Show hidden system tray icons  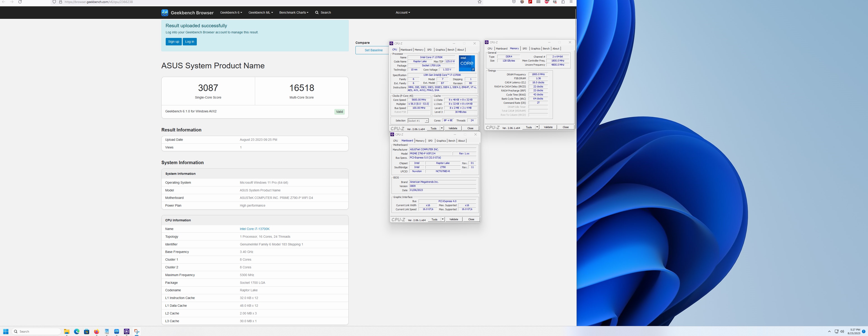point(829,332)
